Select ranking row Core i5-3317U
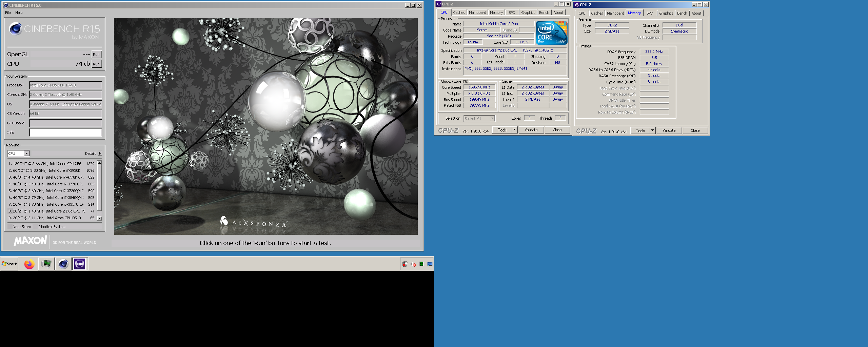Screen dimensions: 868x347 52,204
